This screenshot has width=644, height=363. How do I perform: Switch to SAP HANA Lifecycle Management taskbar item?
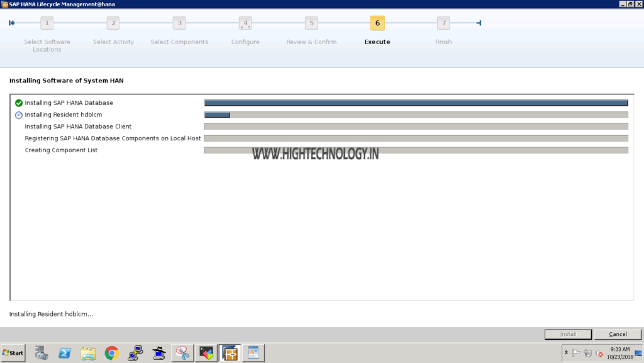tap(230, 353)
